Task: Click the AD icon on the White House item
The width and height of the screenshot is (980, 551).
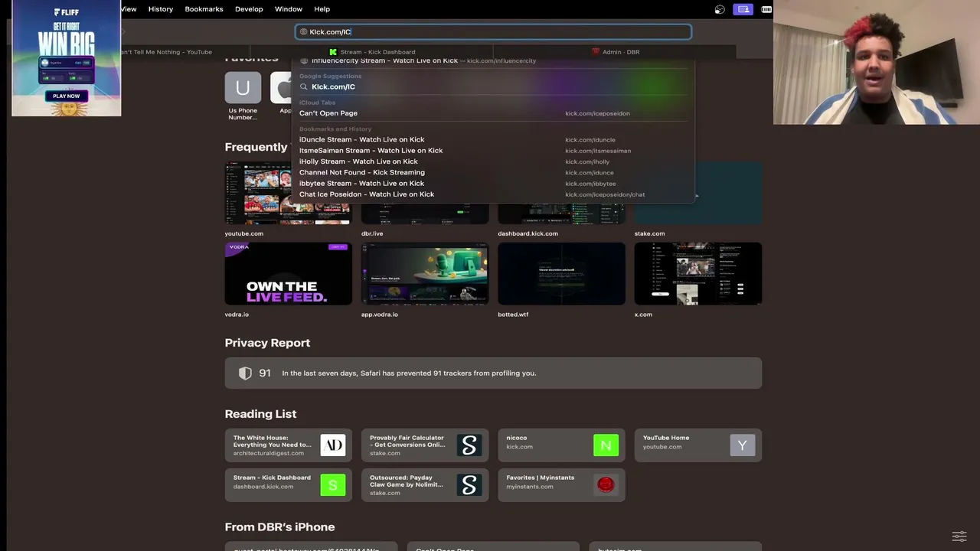Action: [332, 445]
